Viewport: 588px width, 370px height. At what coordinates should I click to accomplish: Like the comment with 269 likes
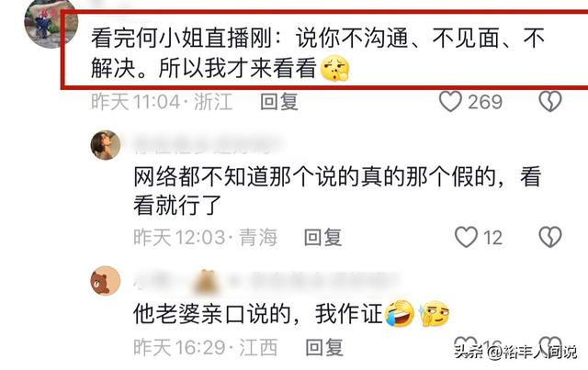point(450,102)
